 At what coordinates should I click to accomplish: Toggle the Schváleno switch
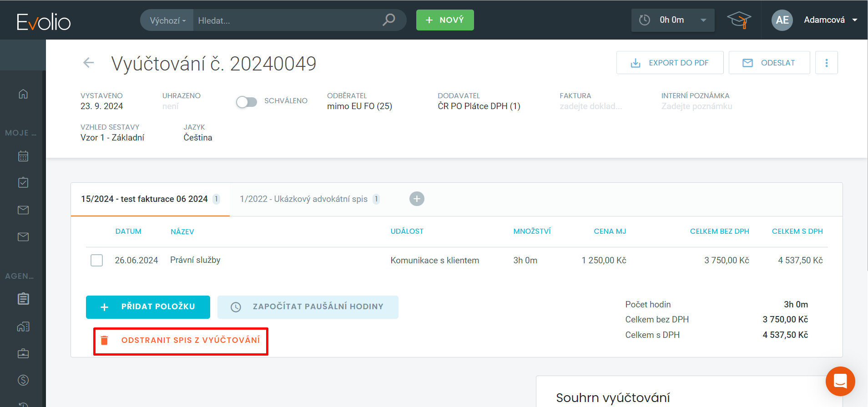click(x=247, y=102)
